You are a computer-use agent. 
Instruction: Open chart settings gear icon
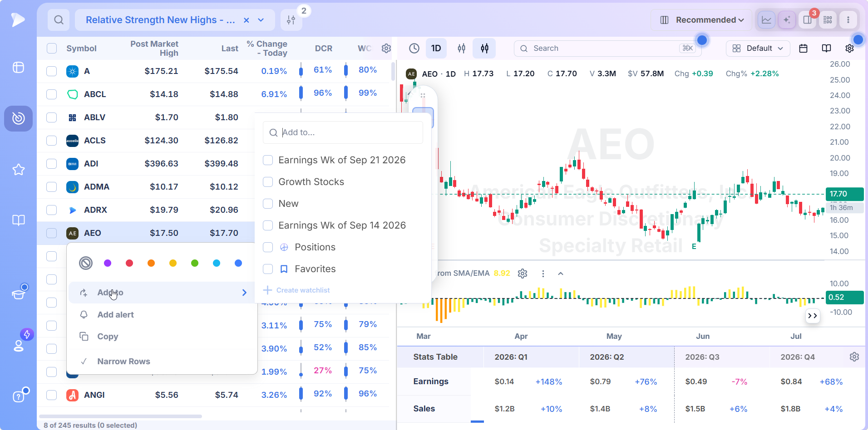coord(849,48)
